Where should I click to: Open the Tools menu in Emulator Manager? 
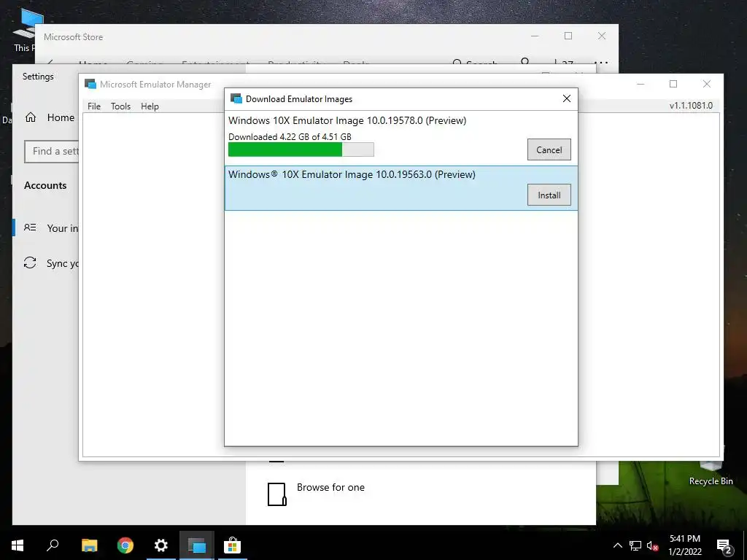click(x=120, y=106)
